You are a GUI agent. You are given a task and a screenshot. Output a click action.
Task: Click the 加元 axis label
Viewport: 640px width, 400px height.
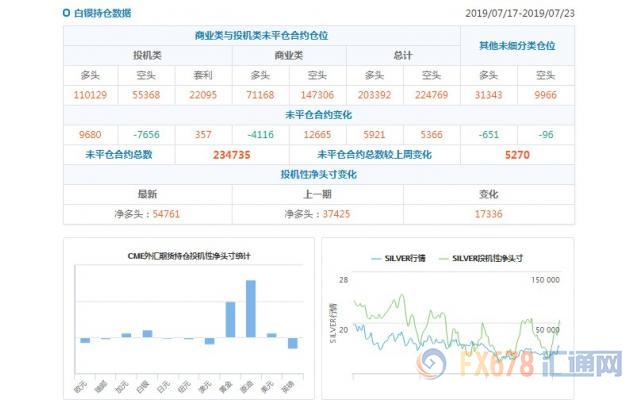[x=122, y=387]
